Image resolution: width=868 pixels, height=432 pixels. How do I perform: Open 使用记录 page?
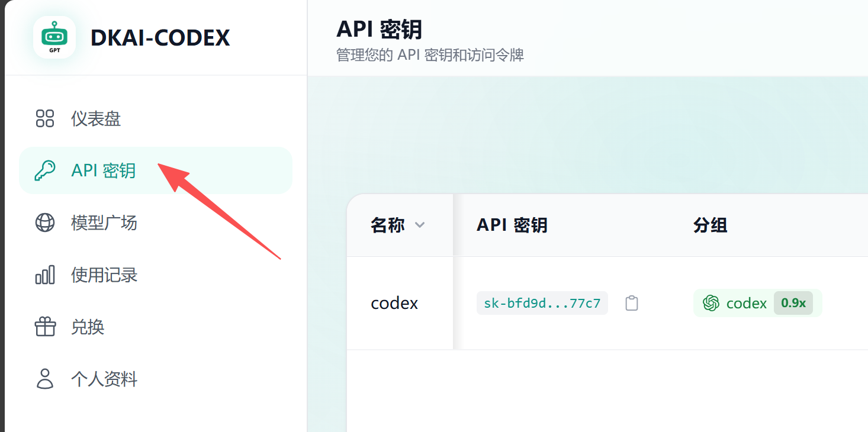(x=156, y=275)
